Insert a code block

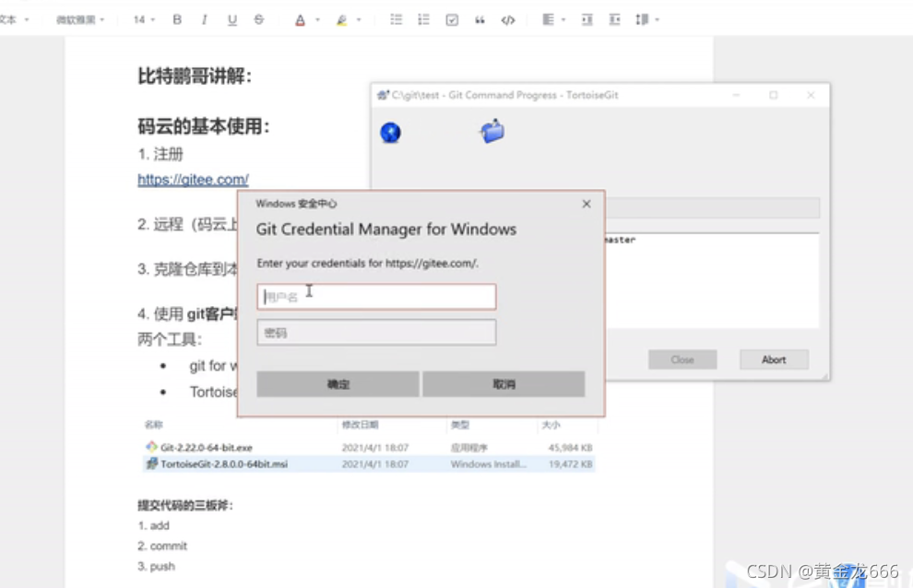click(508, 19)
